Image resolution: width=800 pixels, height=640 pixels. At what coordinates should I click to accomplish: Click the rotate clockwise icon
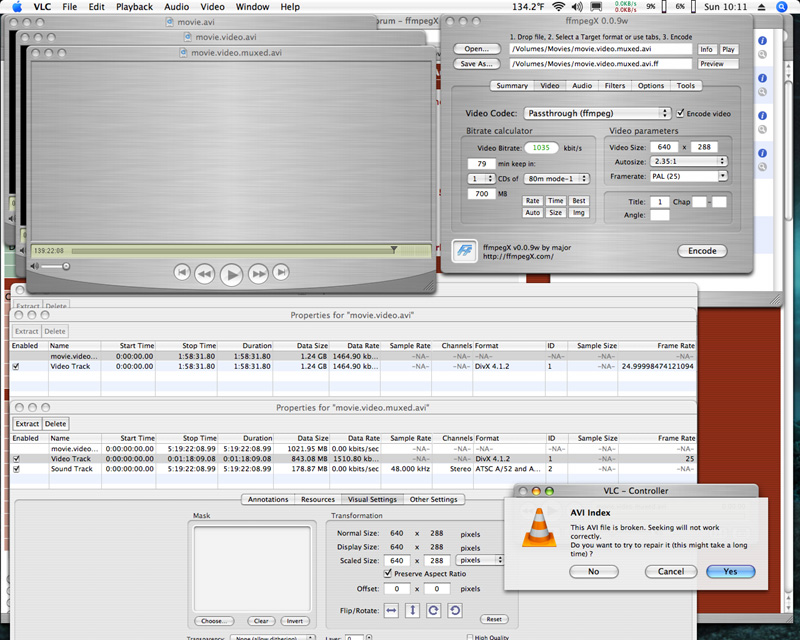pyautogui.click(x=434, y=610)
